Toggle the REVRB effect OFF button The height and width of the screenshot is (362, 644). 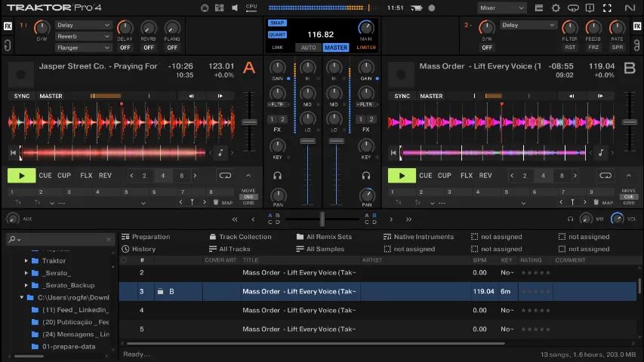pyautogui.click(x=149, y=48)
